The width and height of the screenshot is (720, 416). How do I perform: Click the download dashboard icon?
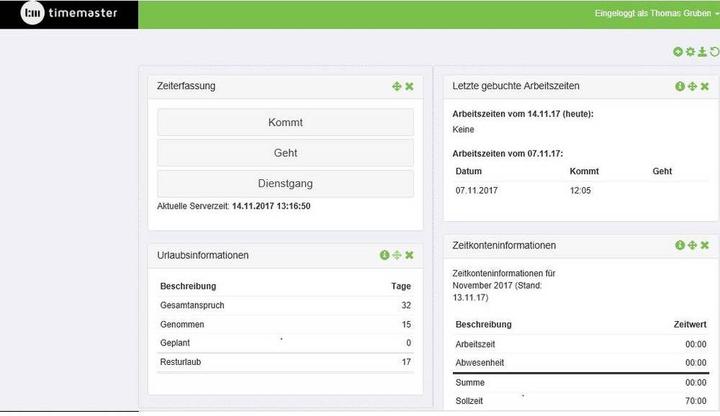(702, 52)
